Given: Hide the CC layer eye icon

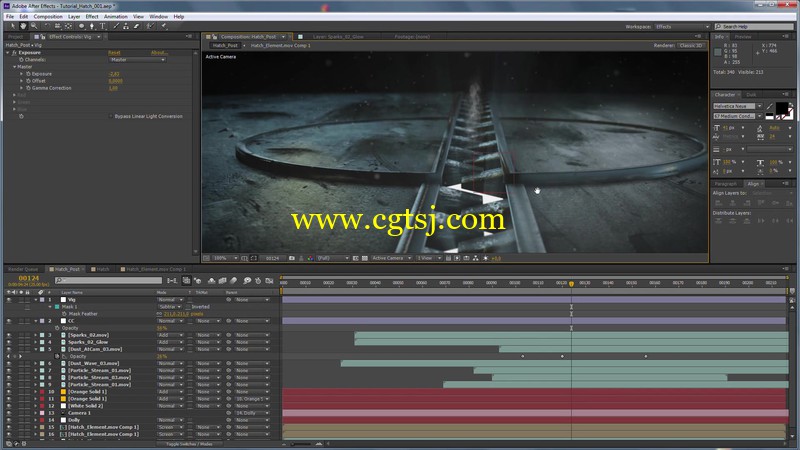Looking at the screenshot, I should 9,321.
